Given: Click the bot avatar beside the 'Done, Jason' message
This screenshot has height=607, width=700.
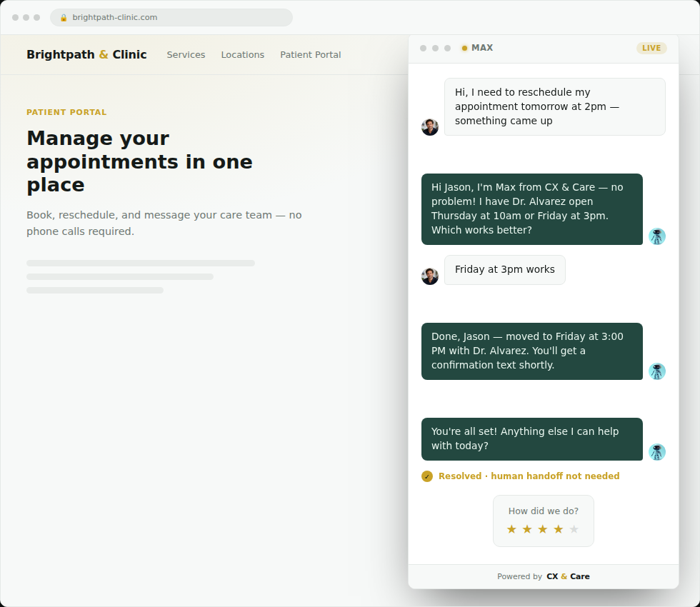Looking at the screenshot, I should point(657,371).
